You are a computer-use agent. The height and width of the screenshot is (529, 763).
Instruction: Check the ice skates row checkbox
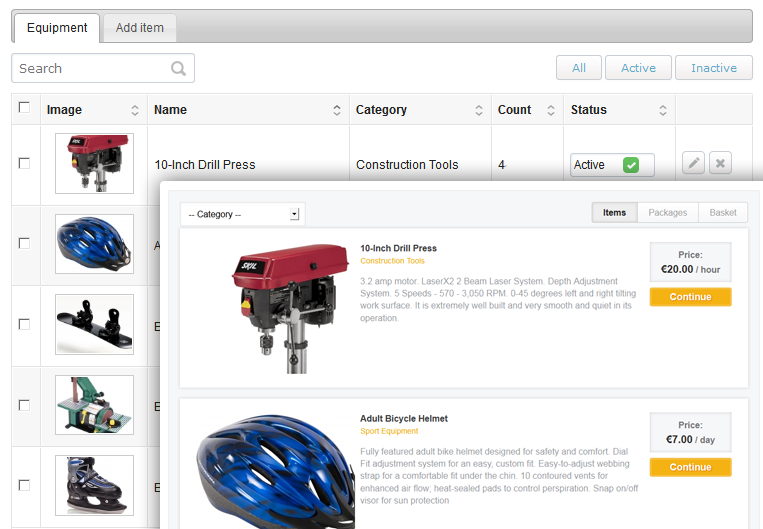tap(24, 485)
